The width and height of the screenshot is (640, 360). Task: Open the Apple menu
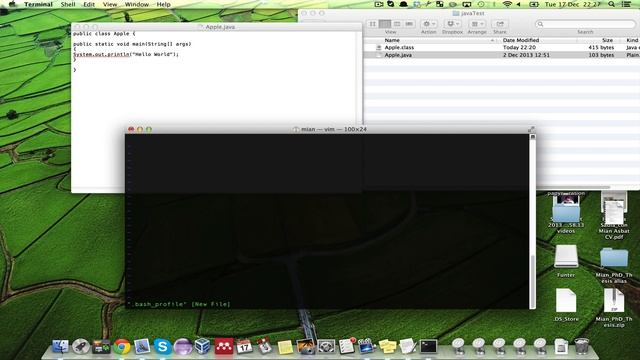[12, 4]
